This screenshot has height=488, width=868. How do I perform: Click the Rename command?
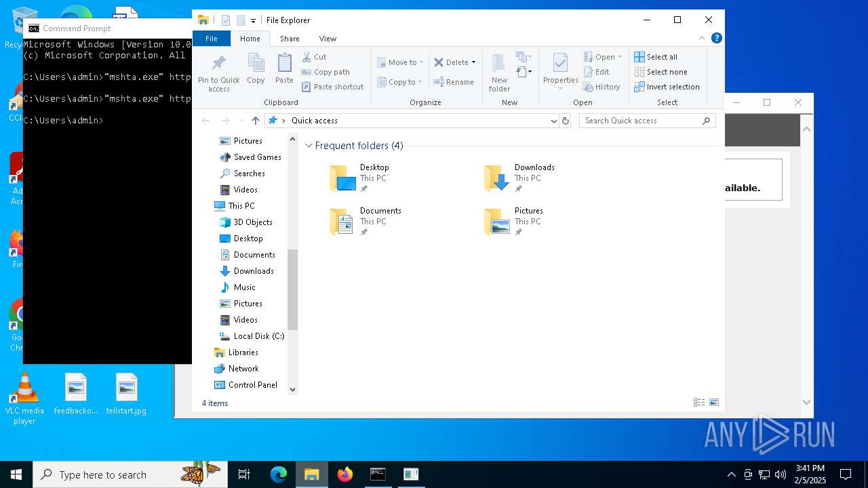(454, 82)
